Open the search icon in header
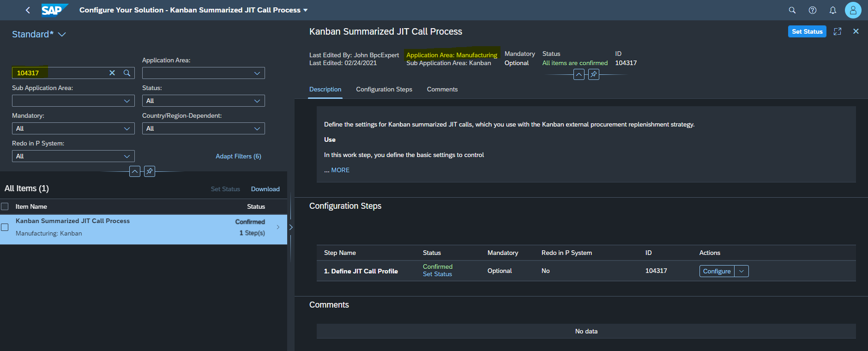868x351 pixels. pos(792,10)
